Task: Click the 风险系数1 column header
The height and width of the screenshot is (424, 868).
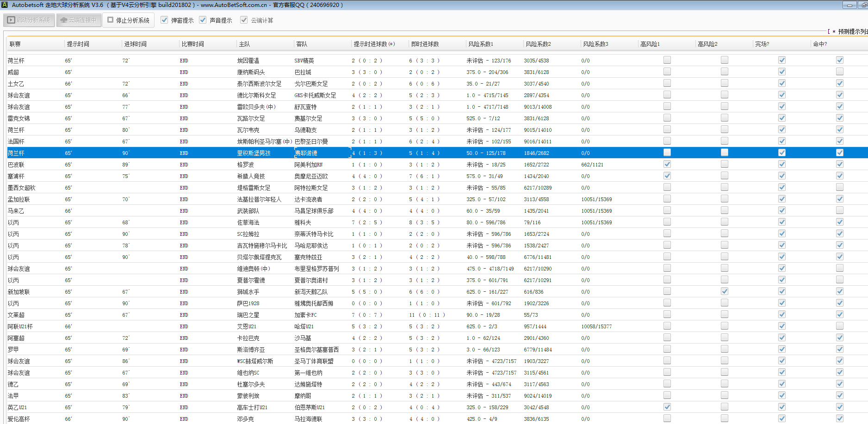Action: pyautogui.click(x=481, y=44)
